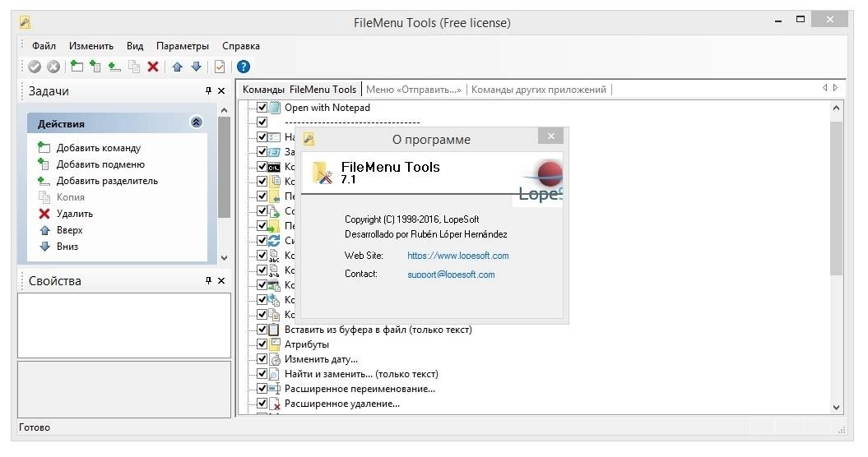Click the support@lopesoft.com contact link
The image size is (868, 457).
451,275
